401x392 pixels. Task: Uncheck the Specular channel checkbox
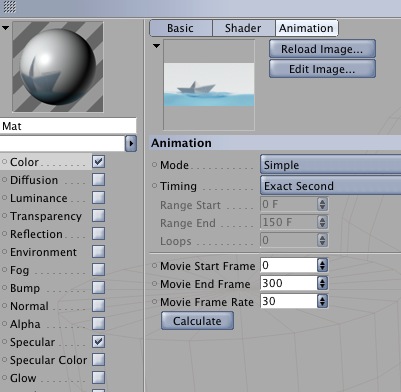99,342
